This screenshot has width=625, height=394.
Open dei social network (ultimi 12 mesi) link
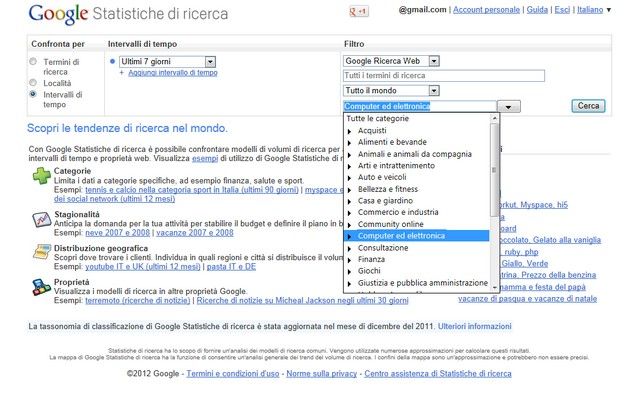click(x=114, y=199)
